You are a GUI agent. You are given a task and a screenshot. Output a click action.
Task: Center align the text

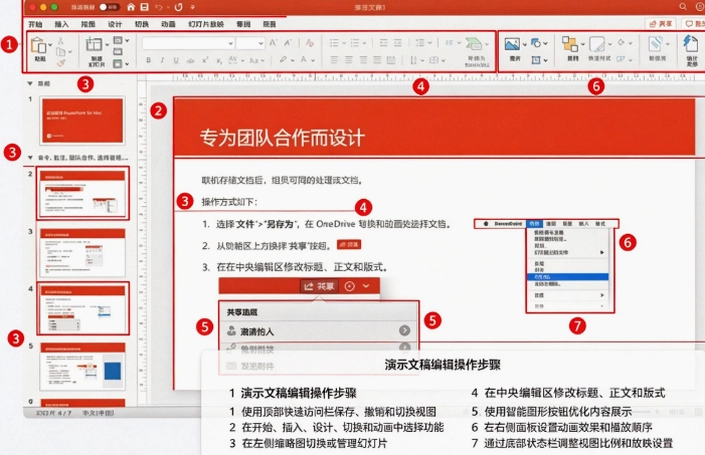click(x=348, y=60)
